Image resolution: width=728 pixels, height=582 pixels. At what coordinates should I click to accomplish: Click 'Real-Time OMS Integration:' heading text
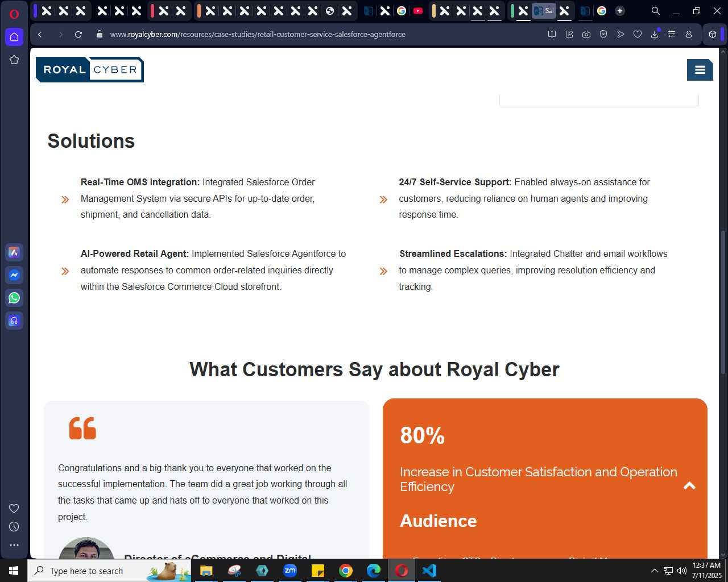tap(140, 182)
